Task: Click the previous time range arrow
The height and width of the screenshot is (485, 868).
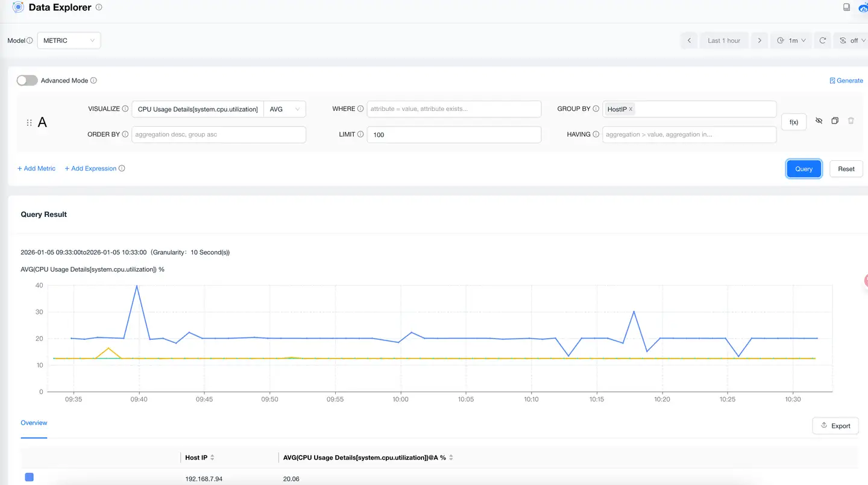Action: tap(689, 40)
